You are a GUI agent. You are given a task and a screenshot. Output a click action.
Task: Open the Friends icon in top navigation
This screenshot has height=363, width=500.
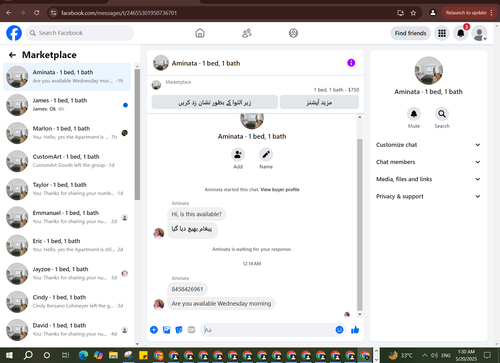[x=247, y=33]
